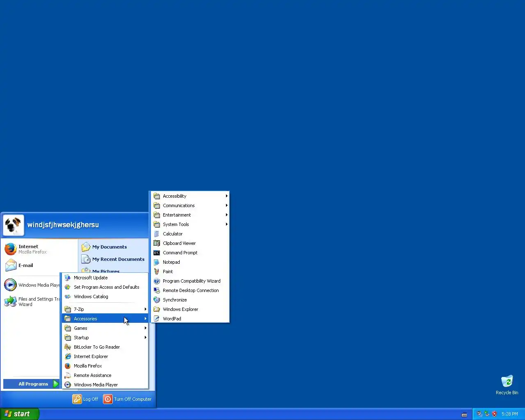Open Command Prompt entry
Screen dimensions: 525x420
[x=190, y=253]
